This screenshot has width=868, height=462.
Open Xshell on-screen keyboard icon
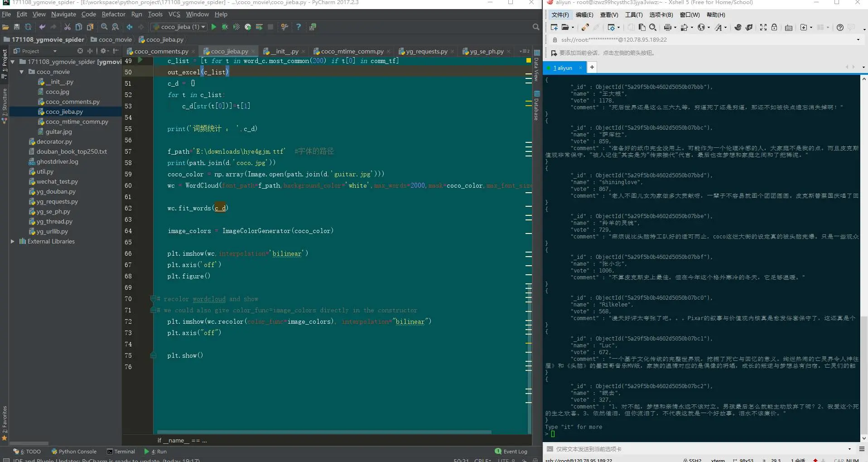pos(789,28)
